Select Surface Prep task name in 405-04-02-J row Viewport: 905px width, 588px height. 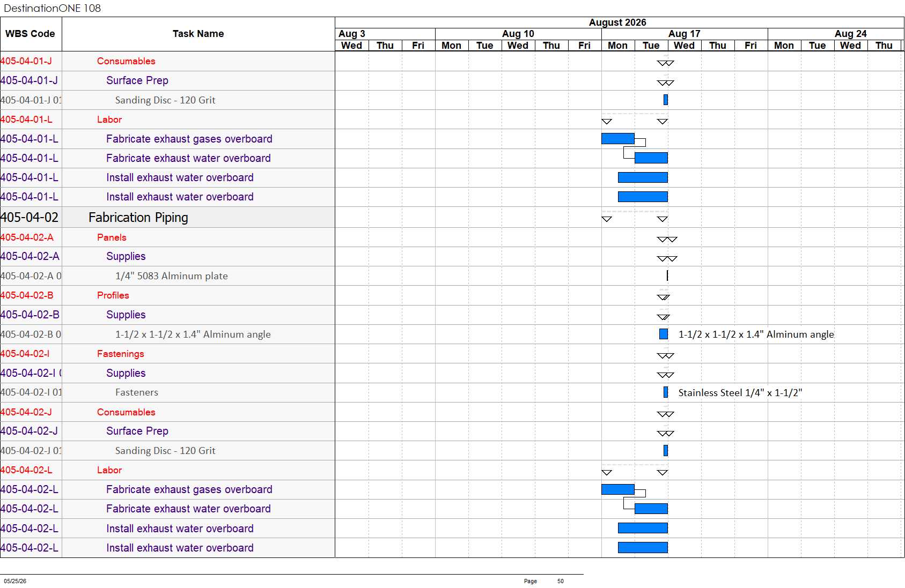click(137, 431)
